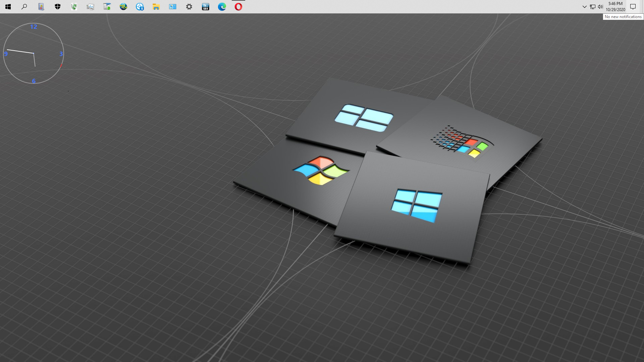Launch Microsoft Edge browser

pos(222,7)
